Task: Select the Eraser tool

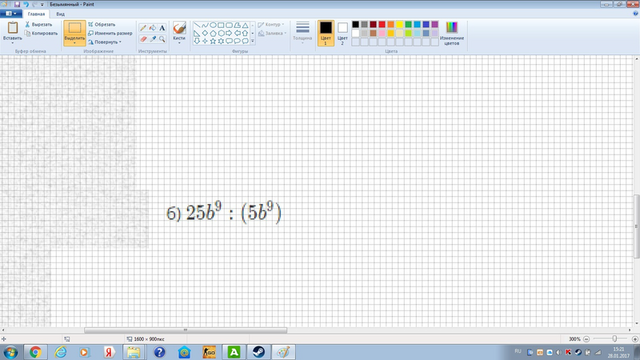Action: [x=143, y=39]
